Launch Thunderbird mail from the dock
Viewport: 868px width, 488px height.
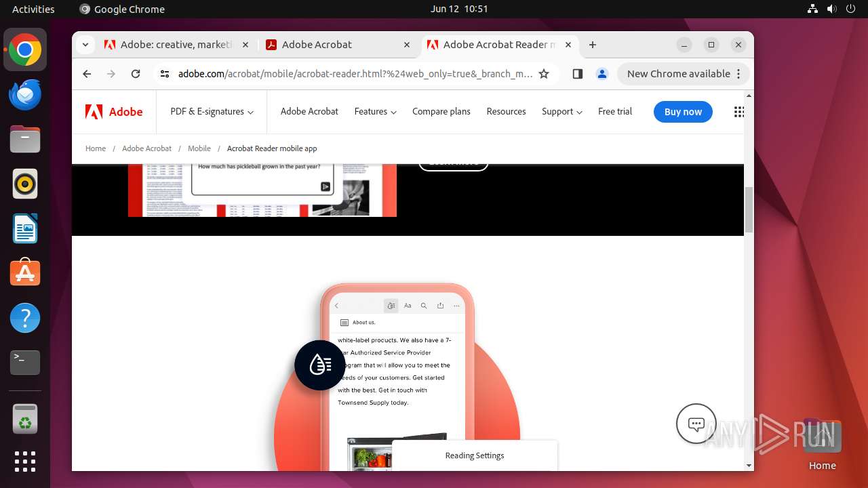(x=25, y=95)
